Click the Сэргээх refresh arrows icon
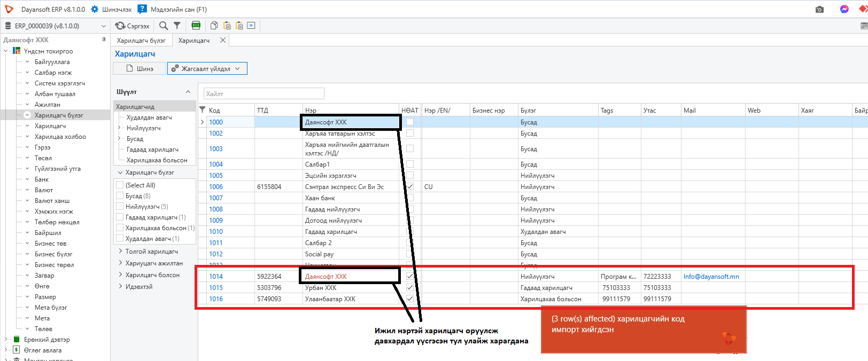Viewport: 868px width, 361px height. click(120, 26)
